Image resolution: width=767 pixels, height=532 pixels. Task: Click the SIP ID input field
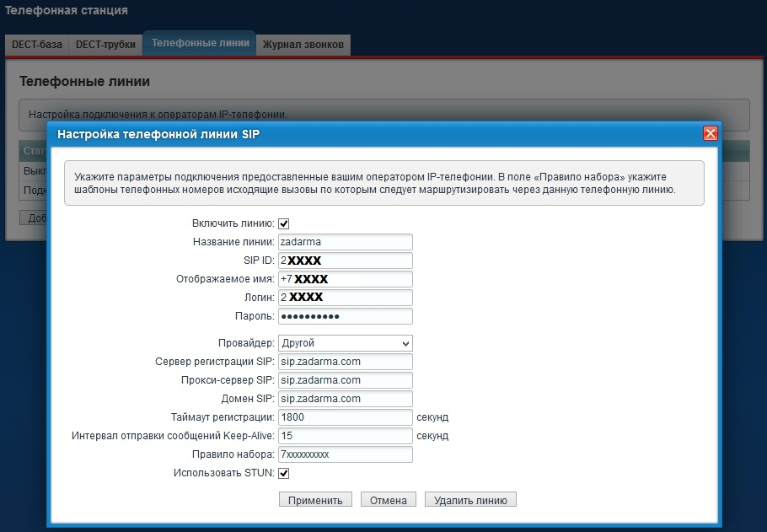pyautogui.click(x=345, y=261)
